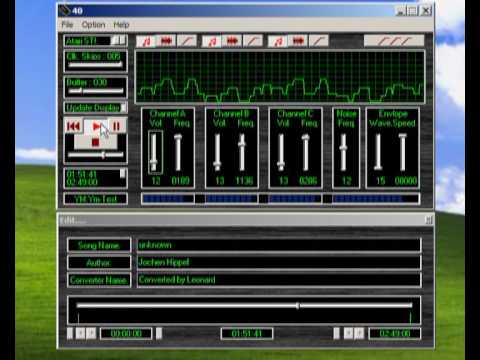Click the start time box '00:00:00'
Viewport: 480px width, 360px height.
[126, 333]
